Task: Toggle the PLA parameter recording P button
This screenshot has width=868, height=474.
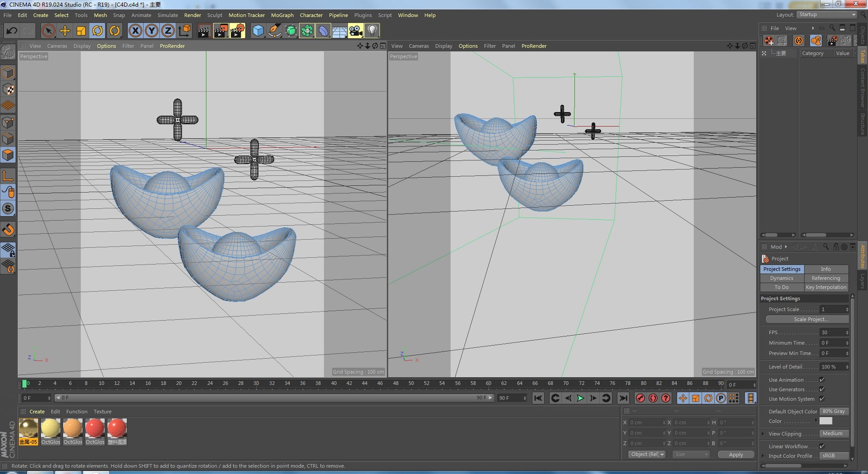Action: [721, 398]
